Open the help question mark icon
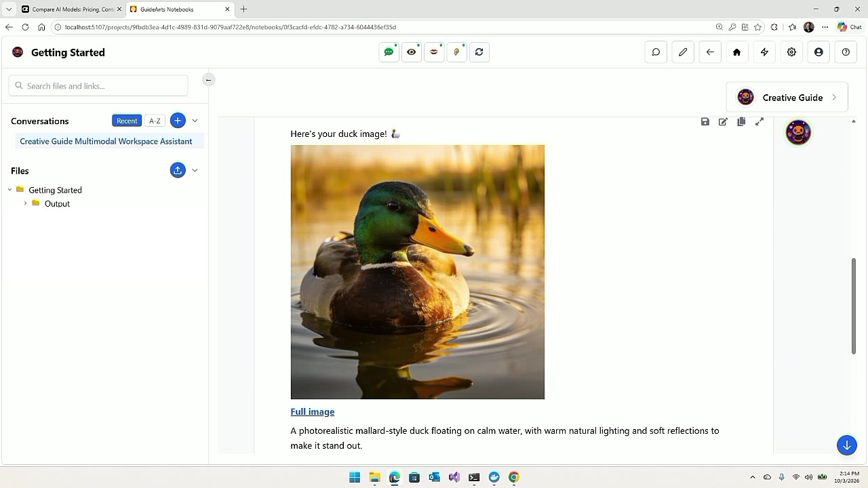 pos(846,52)
